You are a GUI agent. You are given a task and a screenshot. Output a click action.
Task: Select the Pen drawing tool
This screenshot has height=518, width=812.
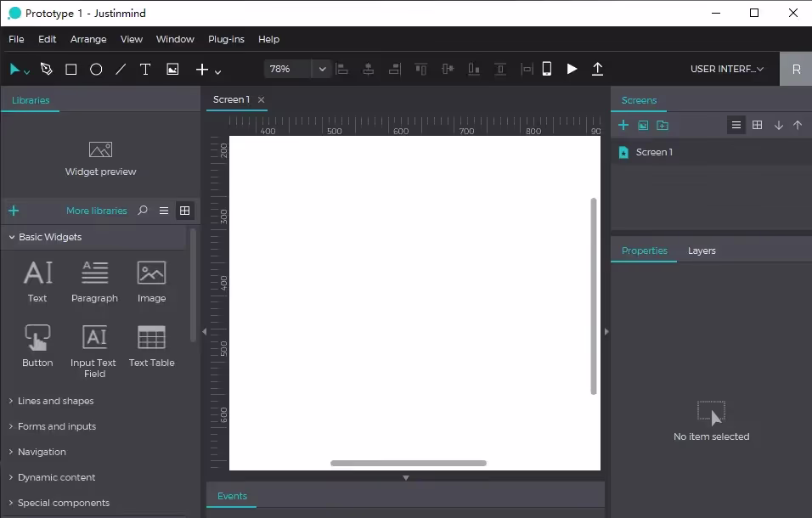coord(47,70)
